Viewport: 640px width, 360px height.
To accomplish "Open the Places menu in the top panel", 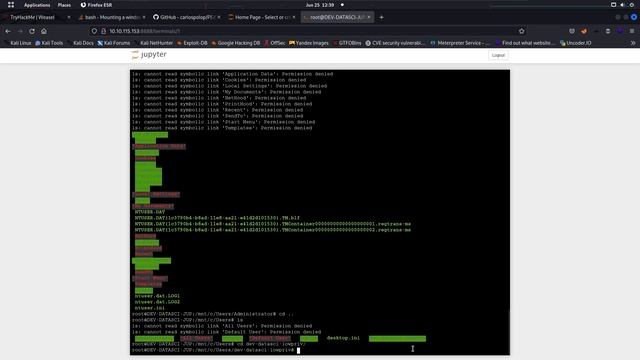I will coord(64,5).
